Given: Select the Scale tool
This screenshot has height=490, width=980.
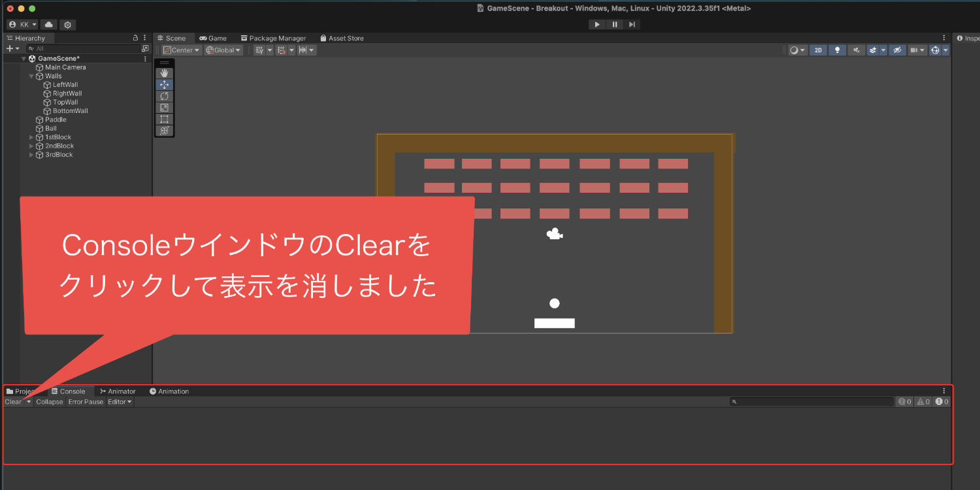Looking at the screenshot, I should [x=164, y=108].
